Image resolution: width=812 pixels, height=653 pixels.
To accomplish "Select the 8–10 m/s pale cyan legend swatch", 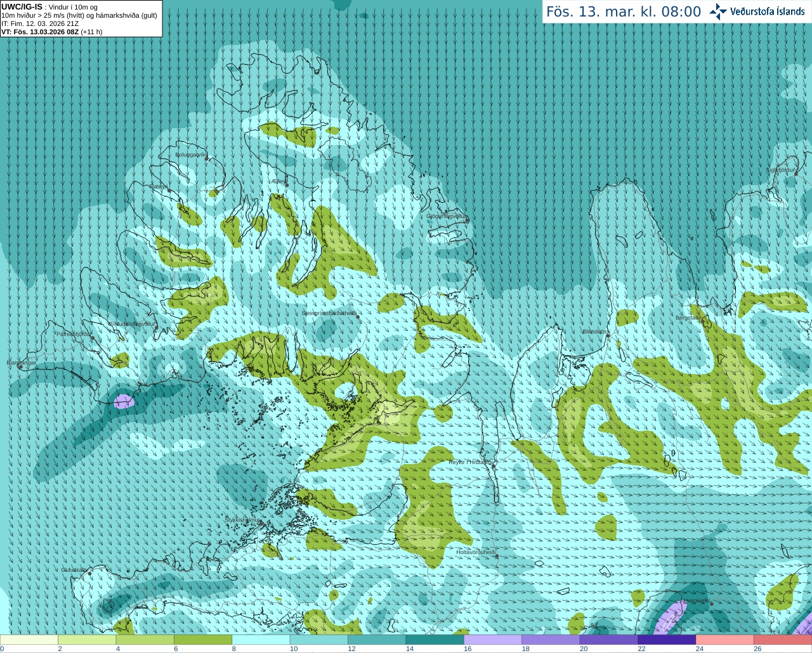I will click(x=261, y=640).
